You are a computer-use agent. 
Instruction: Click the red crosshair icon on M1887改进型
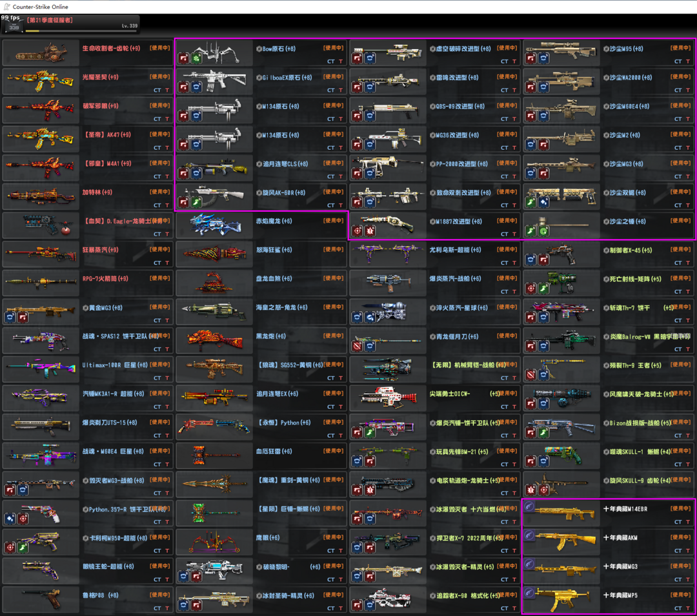(x=358, y=231)
